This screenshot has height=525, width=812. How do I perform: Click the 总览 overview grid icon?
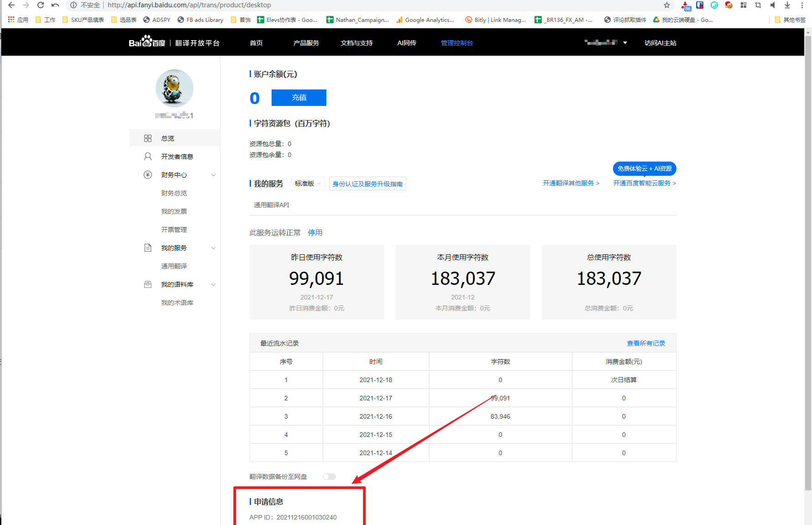click(x=148, y=138)
